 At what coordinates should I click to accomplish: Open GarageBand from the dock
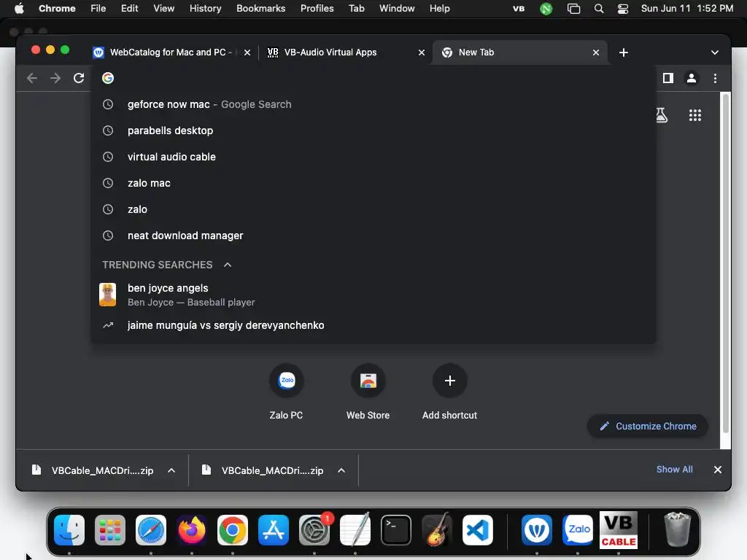pyautogui.click(x=437, y=530)
